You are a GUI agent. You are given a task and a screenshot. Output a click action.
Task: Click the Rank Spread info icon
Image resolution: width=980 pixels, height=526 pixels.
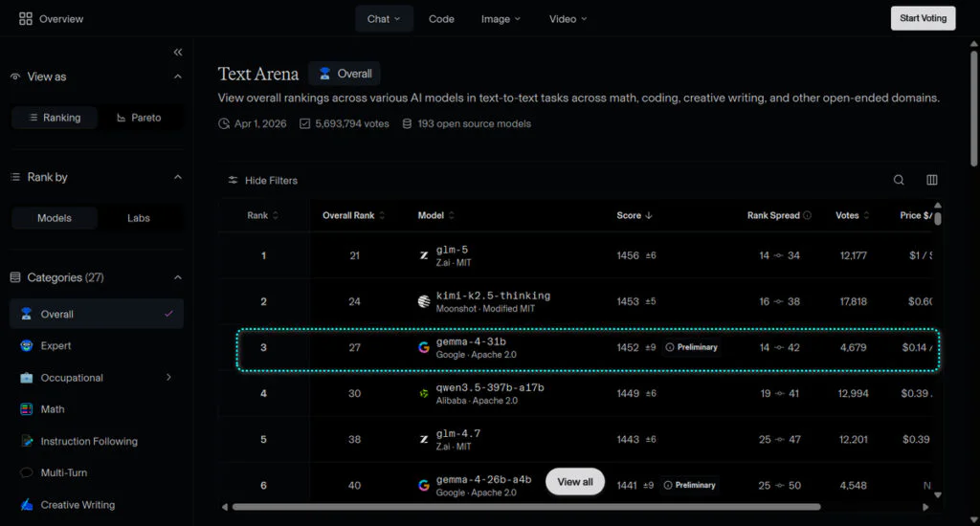[808, 216]
